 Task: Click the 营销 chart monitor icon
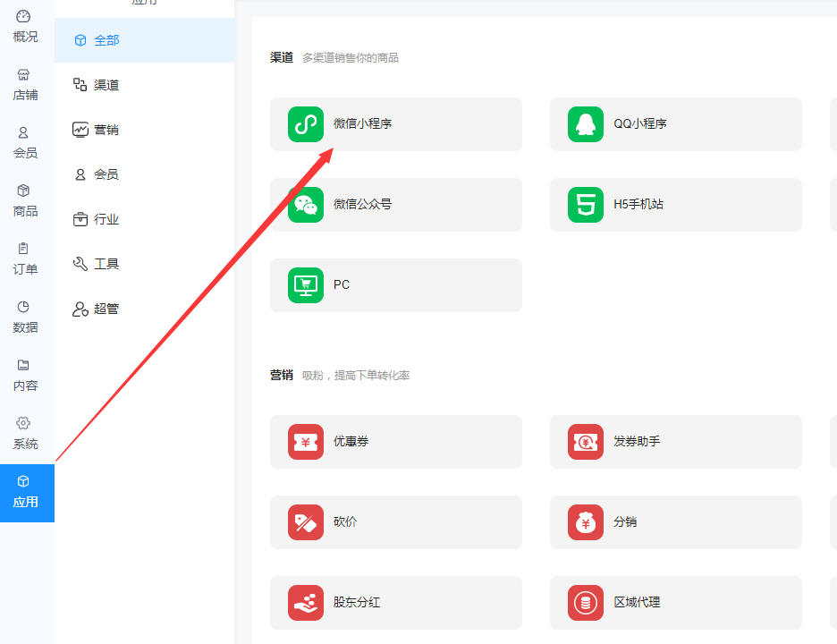click(x=80, y=129)
